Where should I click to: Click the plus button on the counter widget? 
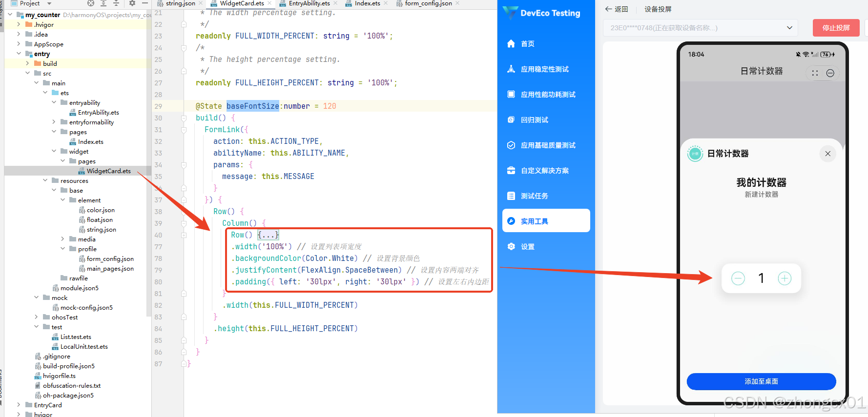pyautogui.click(x=785, y=278)
